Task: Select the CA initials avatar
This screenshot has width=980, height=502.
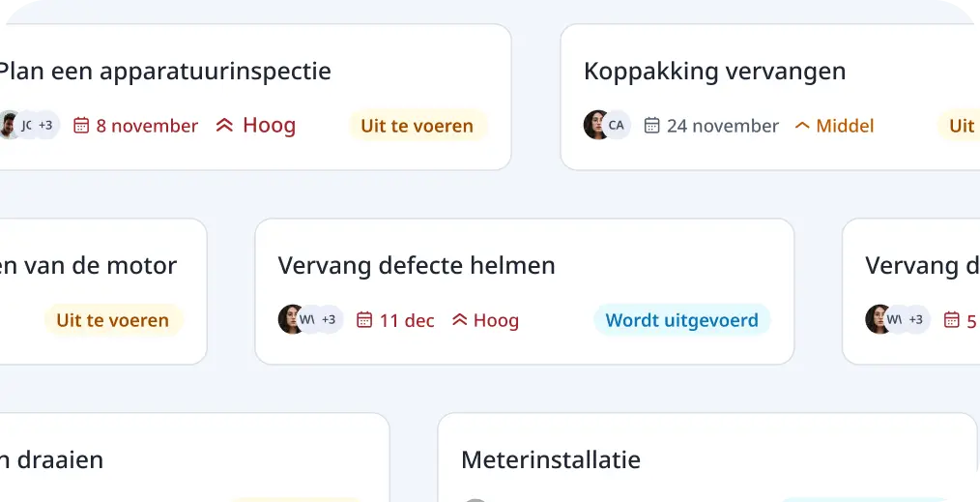Action: pyautogui.click(x=617, y=125)
